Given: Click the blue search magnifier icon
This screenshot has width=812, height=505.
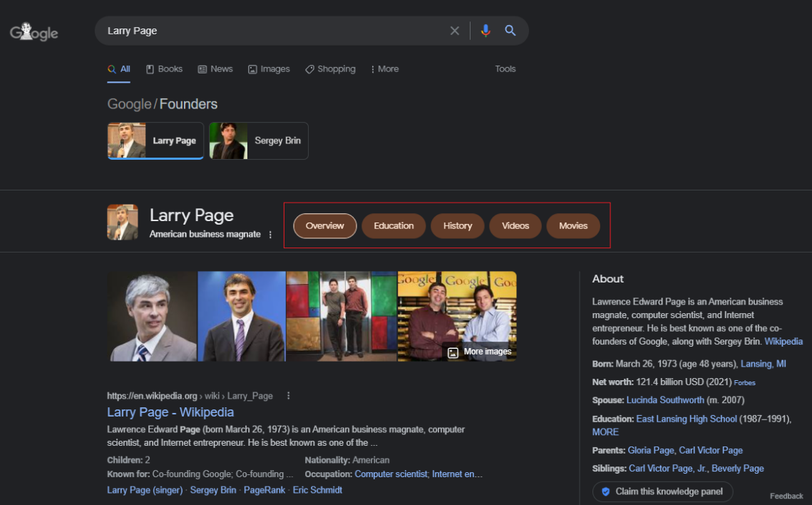Looking at the screenshot, I should point(510,31).
